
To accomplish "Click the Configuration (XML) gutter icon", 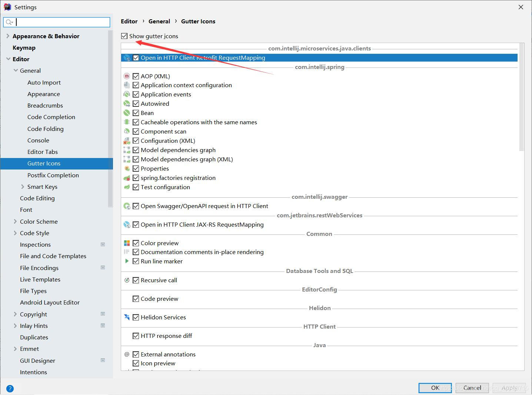I will pos(127,141).
